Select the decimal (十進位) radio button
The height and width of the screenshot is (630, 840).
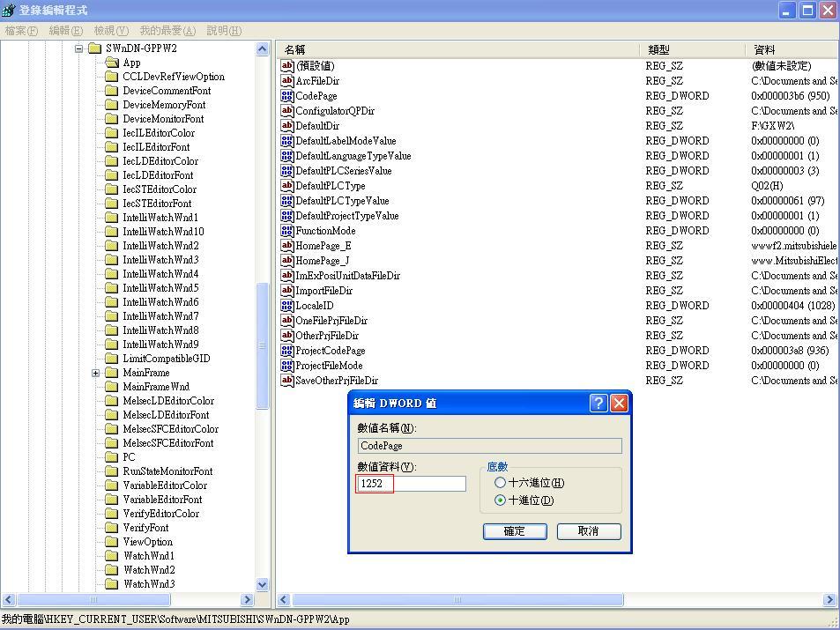pyautogui.click(x=501, y=500)
